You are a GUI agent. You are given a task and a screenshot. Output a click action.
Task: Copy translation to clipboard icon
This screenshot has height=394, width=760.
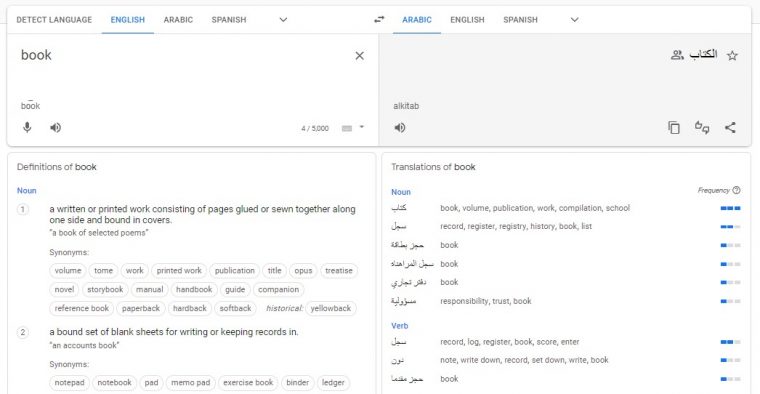[674, 127]
